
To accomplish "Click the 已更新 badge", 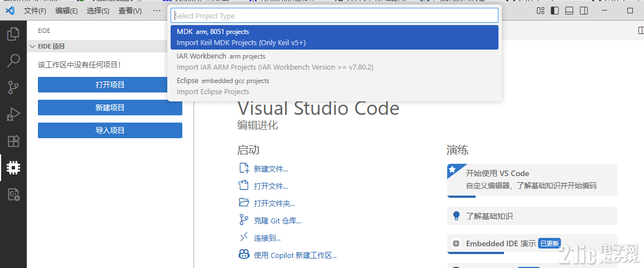I will pyautogui.click(x=550, y=243).
